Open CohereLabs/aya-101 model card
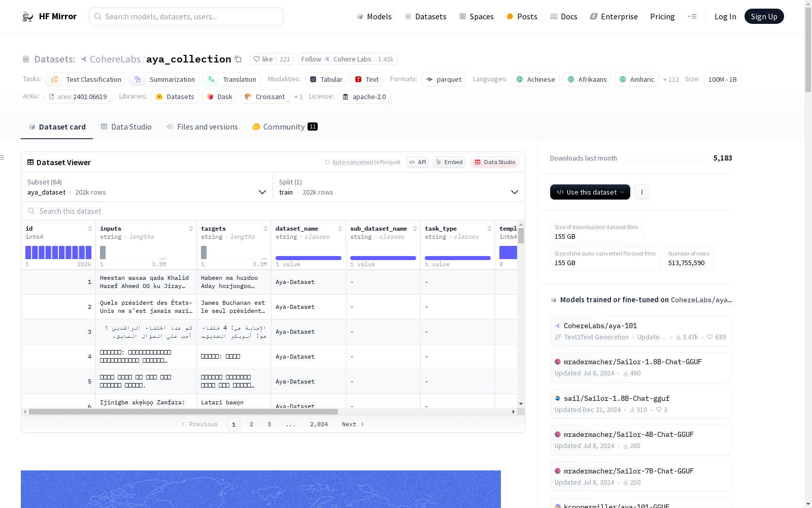This screenshot has width=812, height=508. click(641, 331)
